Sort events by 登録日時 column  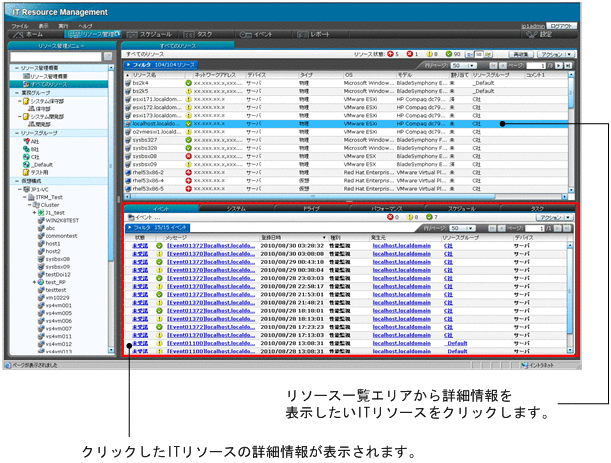point(293,237)
